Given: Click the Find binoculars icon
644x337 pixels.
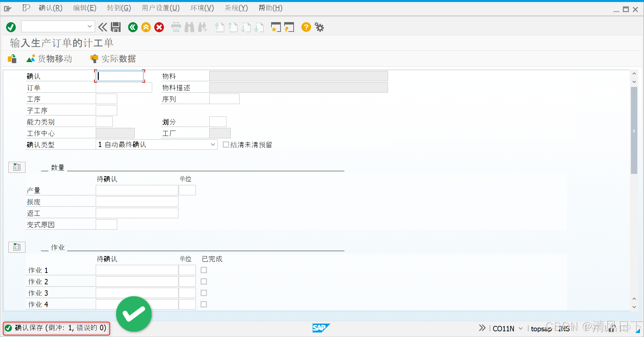Looking at the screenshot, I should click(x=189, y=27).
